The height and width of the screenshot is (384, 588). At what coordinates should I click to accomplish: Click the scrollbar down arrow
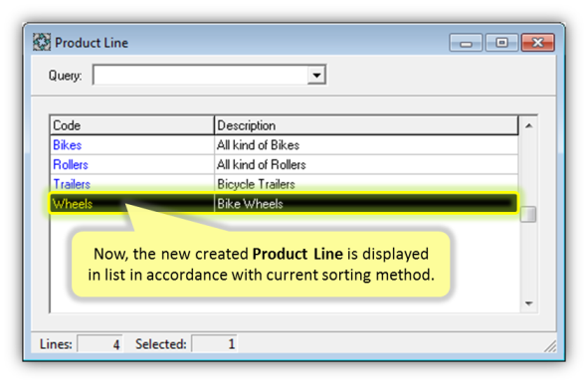pos(528,303)
